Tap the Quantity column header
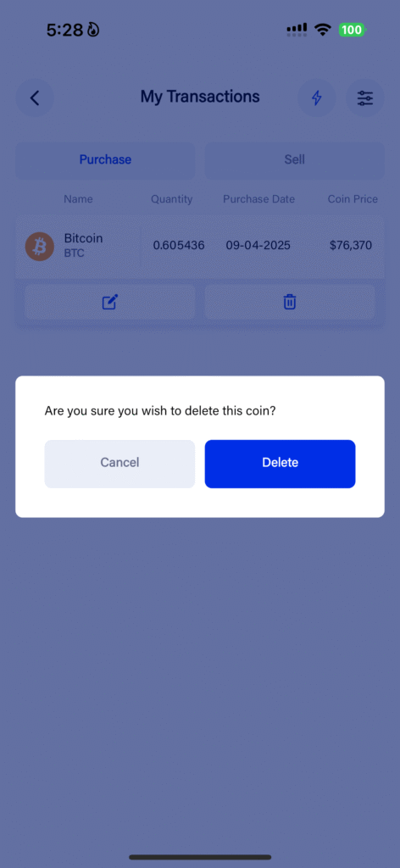The image size is (400, 868). [171, 199]
